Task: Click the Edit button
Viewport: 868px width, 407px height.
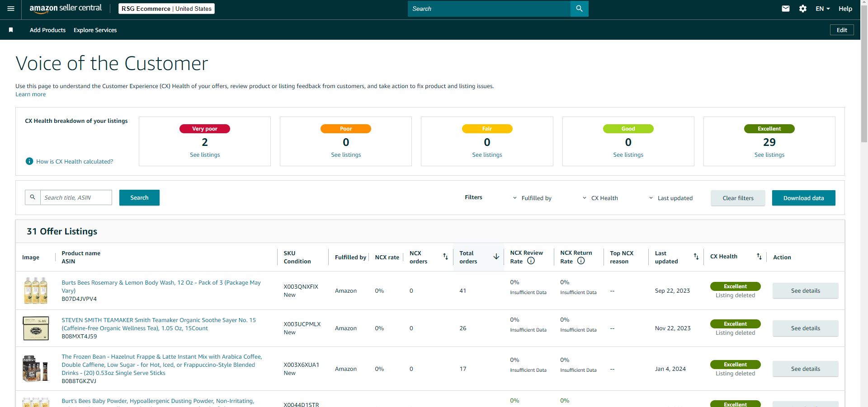Action: pos(842,30)
